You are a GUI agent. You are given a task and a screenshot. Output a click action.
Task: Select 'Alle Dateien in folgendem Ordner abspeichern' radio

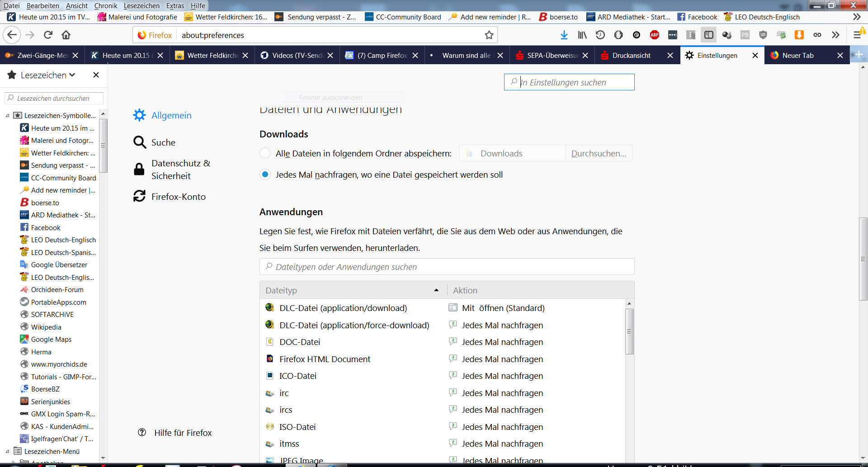coord(265,153)
